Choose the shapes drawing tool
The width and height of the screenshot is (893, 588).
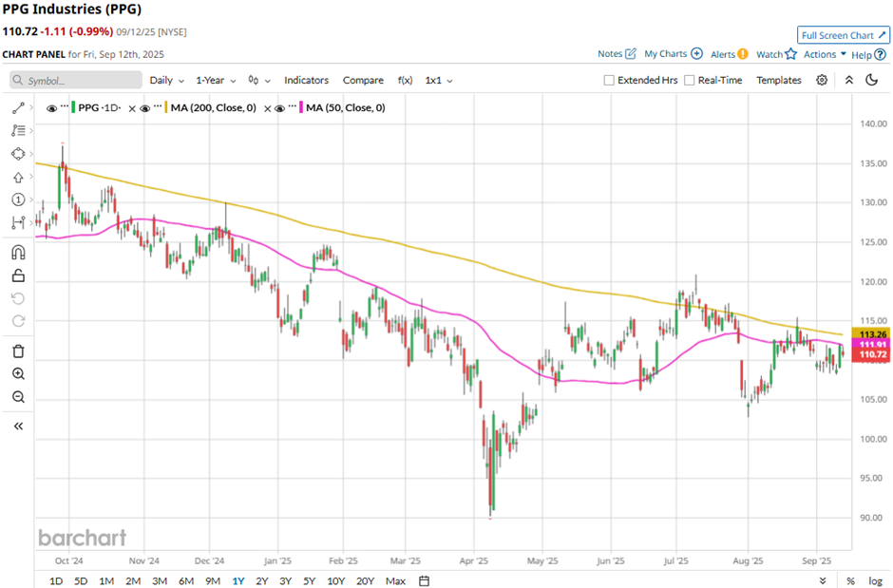click(18, 154)
